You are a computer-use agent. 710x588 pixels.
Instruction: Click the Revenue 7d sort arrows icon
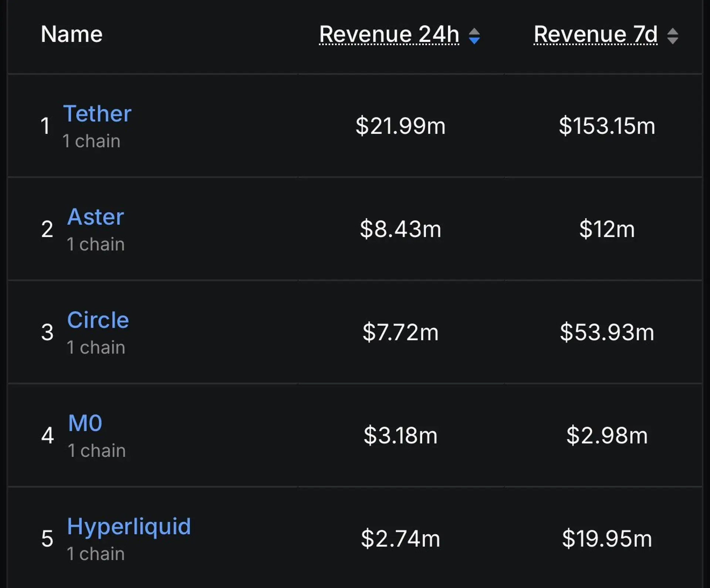(672, 36)
